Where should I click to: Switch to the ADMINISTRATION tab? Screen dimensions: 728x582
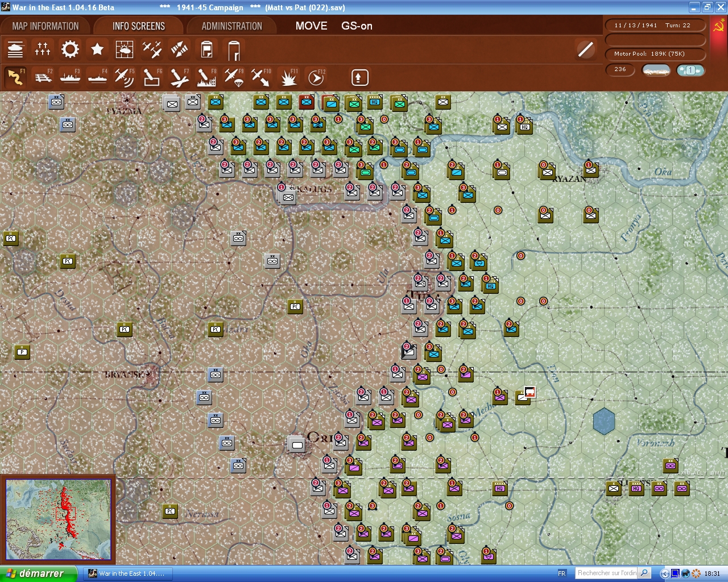pyautogui.click(x=232, y=26)
